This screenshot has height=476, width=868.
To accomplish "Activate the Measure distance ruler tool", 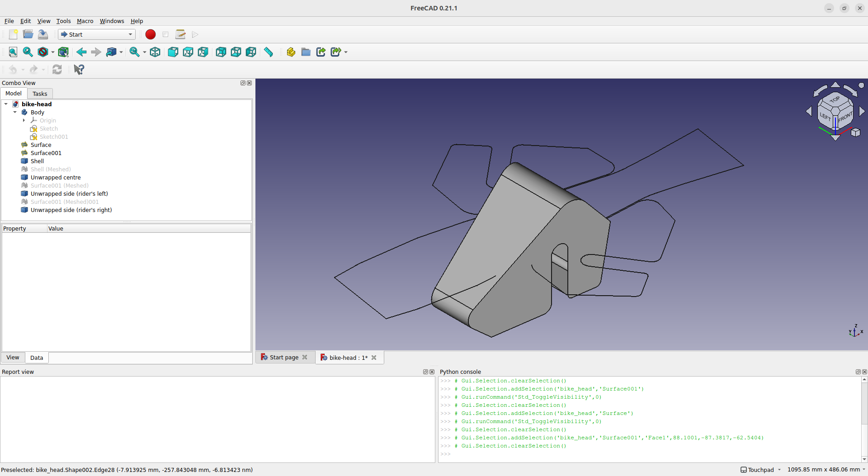I will tap(269, 52).
